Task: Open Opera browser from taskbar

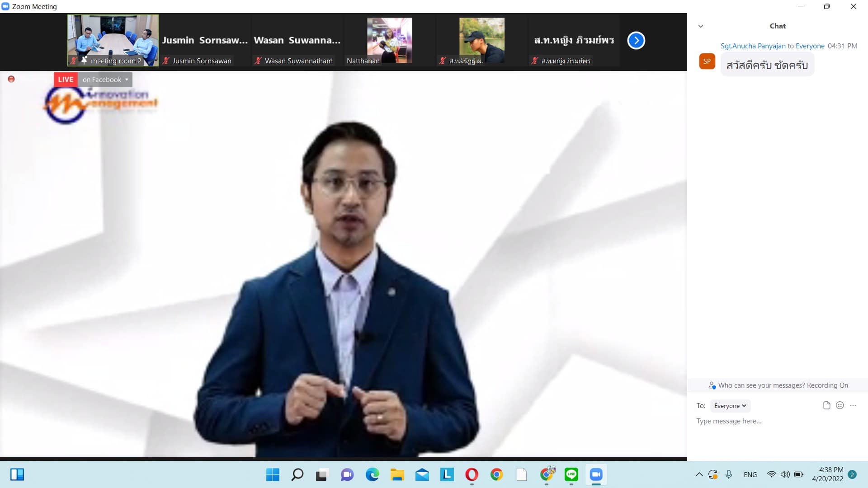Action: click(472, 474)
